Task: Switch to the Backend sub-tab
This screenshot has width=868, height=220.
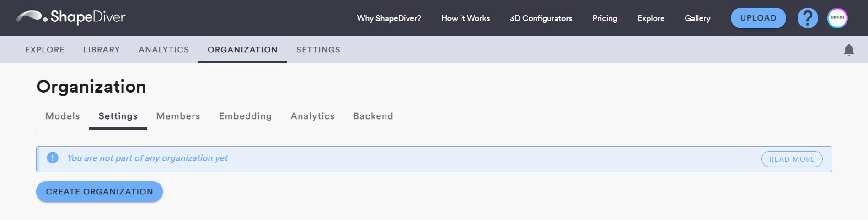Action: pyautogui.click(x=373, y=116)
